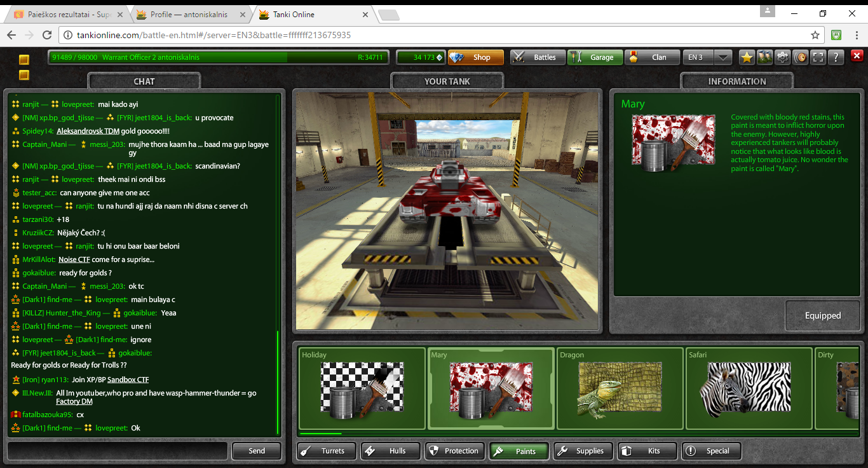The image size is (868, 468).
Task: Go to the Garage section
Action: click(594, 57)
